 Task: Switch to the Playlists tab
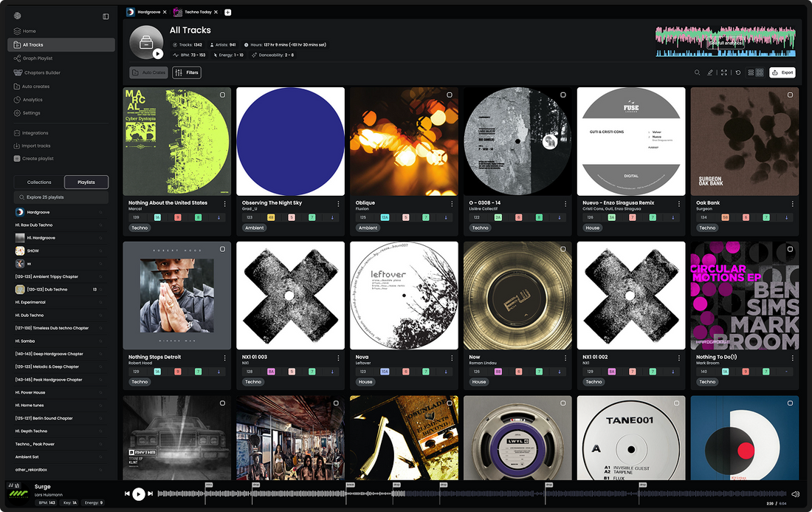coord(86,182)
